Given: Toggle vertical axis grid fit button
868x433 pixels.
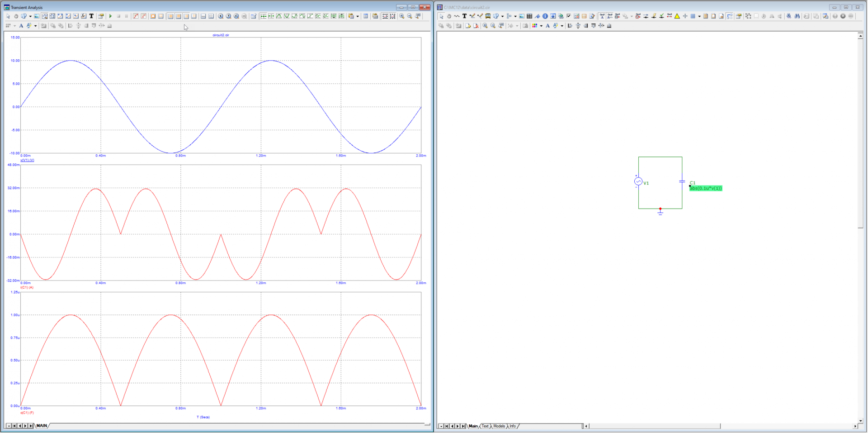Looking at the screenshot, I should (393, 16).
